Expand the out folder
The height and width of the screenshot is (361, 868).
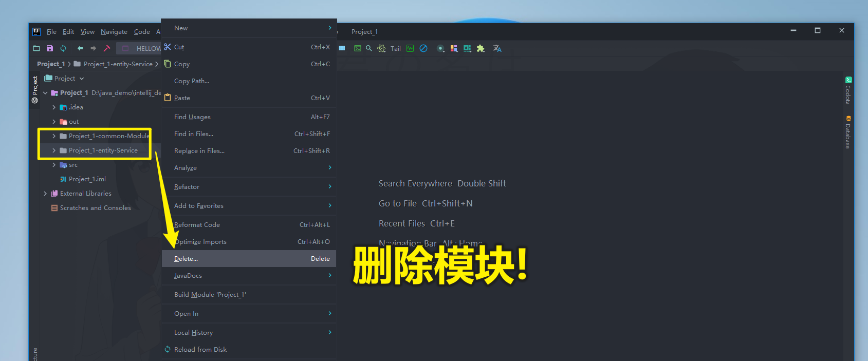click(x=54, y=122)
